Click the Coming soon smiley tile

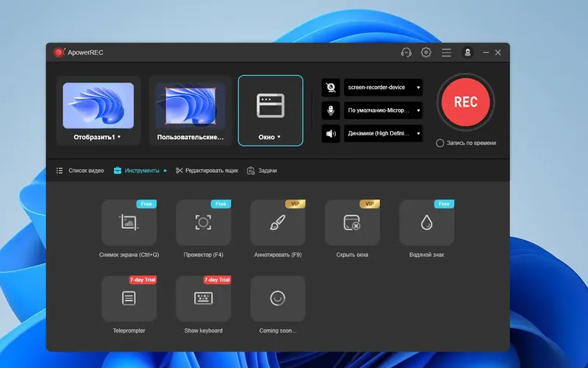[278, 299]
